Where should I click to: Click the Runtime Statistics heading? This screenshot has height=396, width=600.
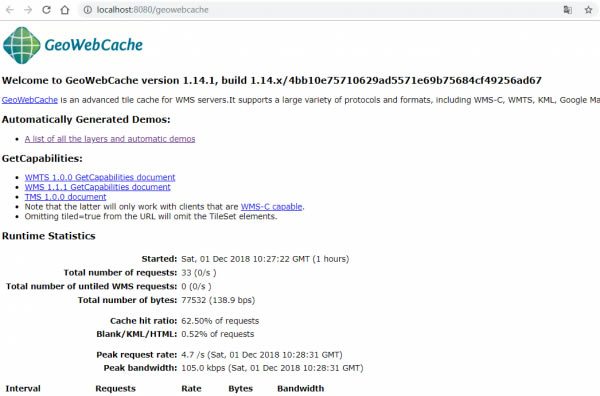point(49,236)
